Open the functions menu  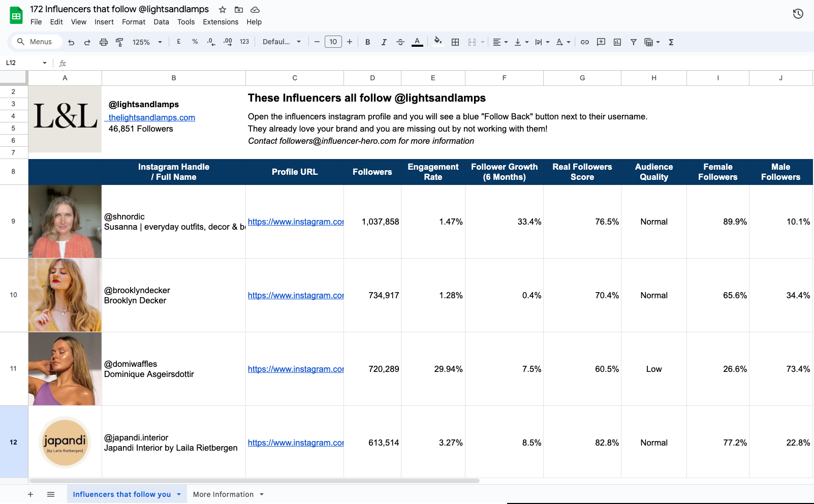[x=671, y=42]
